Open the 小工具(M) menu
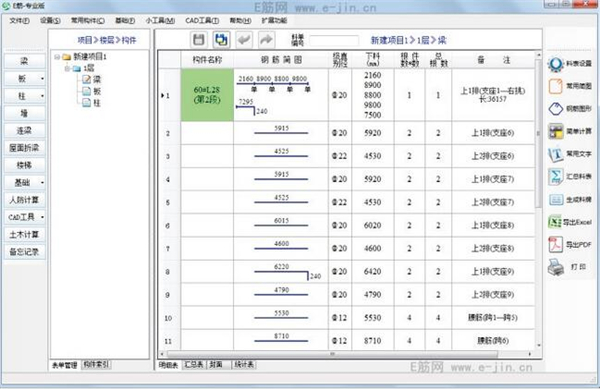The width and height of the screenshot is (600, 389). 160,21
